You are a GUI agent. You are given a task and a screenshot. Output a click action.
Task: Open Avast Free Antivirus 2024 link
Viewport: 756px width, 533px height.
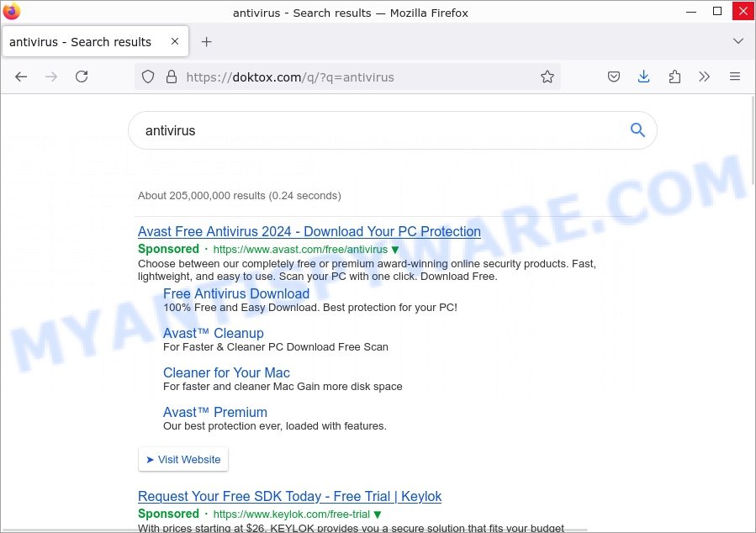pyautogui.click(x=309, y=232)
